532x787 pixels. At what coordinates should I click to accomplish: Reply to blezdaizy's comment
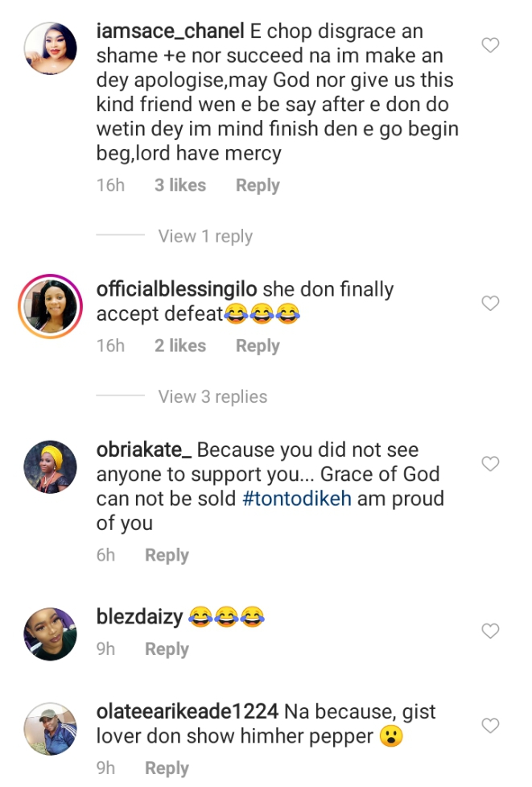[x=167, y=649]
